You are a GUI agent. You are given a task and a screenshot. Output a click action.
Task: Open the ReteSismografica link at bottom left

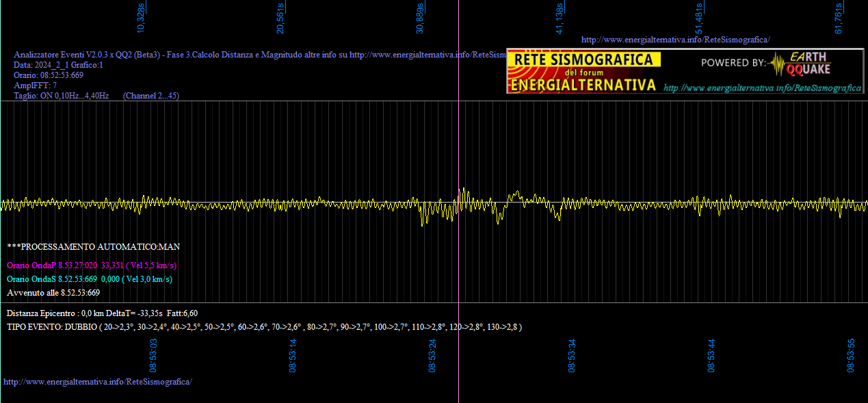tap(98, 381)
